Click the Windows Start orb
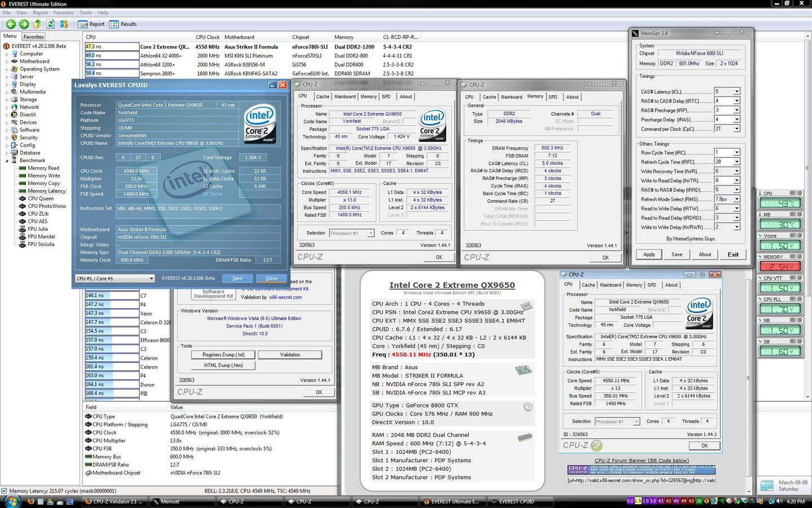This screenshot has width=812, height=508. [11, 501]
